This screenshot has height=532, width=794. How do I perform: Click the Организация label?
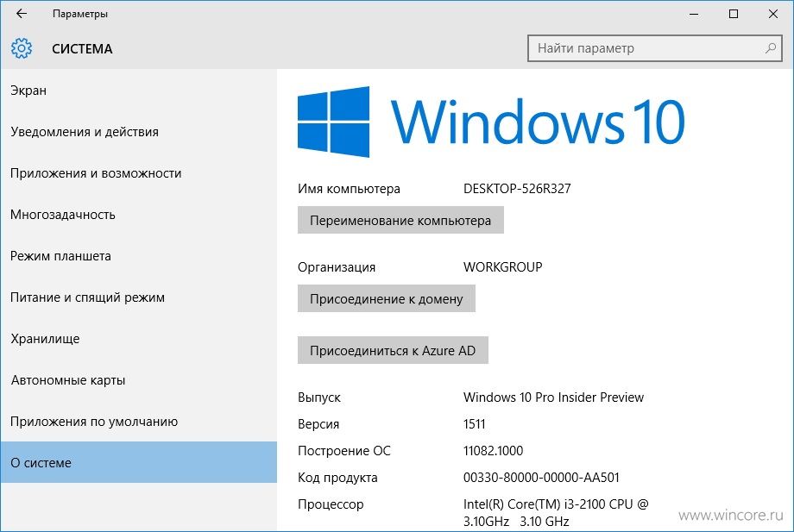click(337, 267)
